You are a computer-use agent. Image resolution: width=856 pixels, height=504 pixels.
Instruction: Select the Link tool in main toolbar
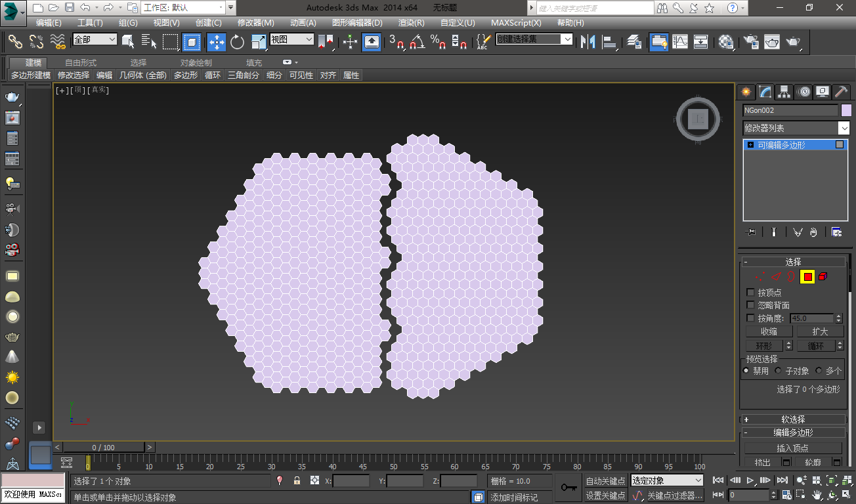pyautogui.click(x=15, y=41)
